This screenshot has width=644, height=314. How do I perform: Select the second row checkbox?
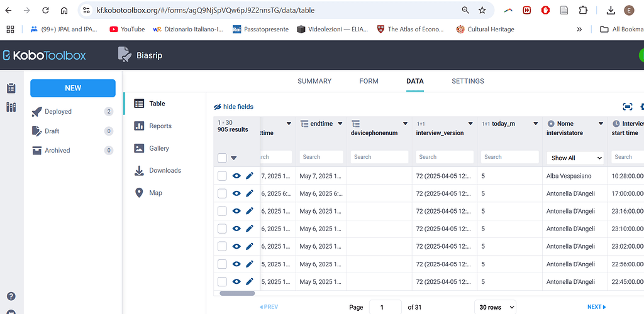click(222, 194)
